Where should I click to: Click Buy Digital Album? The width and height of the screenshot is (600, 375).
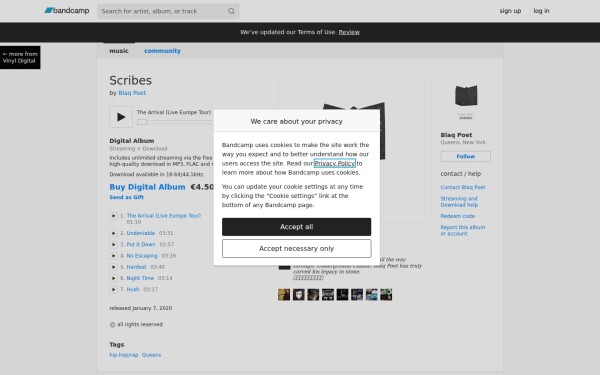147,187
